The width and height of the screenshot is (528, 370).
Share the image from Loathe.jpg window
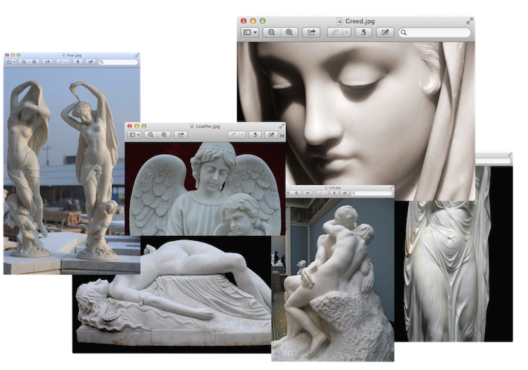point(181,135)
